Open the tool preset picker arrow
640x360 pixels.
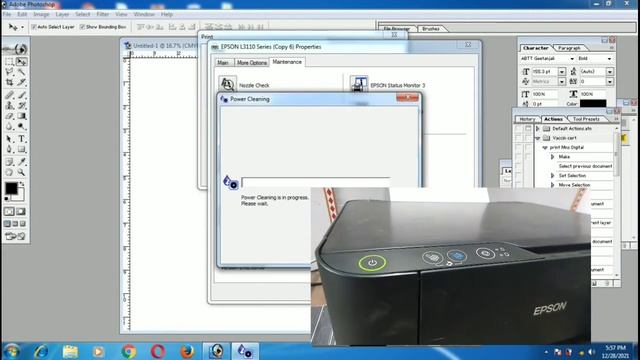click(x=22, y=27)
